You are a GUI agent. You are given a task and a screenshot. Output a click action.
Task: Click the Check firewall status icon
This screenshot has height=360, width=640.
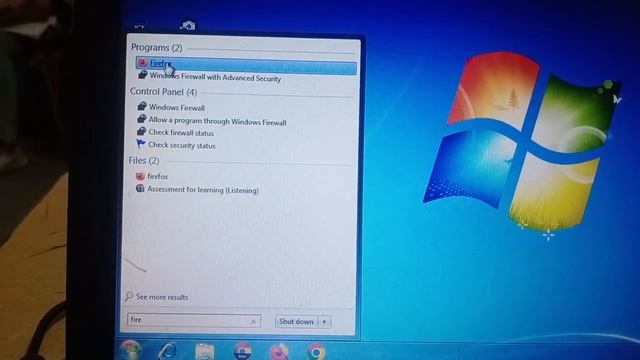tap(141, 131)
